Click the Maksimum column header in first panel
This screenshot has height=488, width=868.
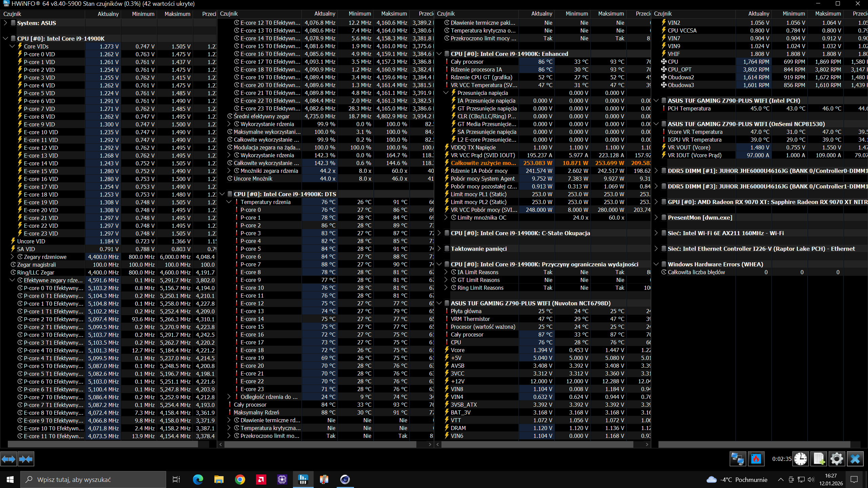tap(177, 14)
